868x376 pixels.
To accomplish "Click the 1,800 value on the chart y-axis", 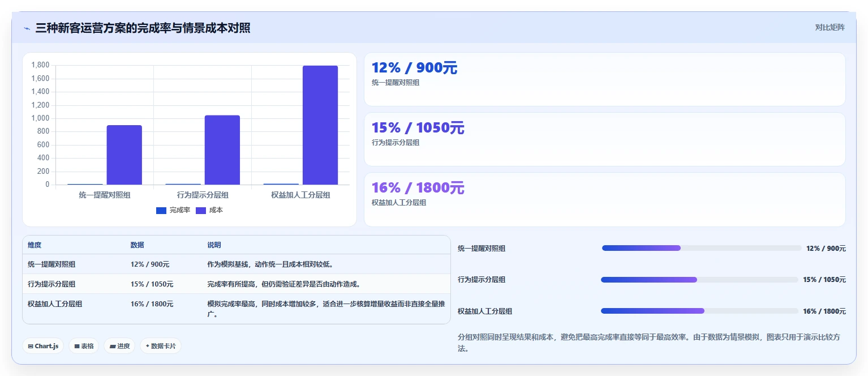I will coord(40,65).
